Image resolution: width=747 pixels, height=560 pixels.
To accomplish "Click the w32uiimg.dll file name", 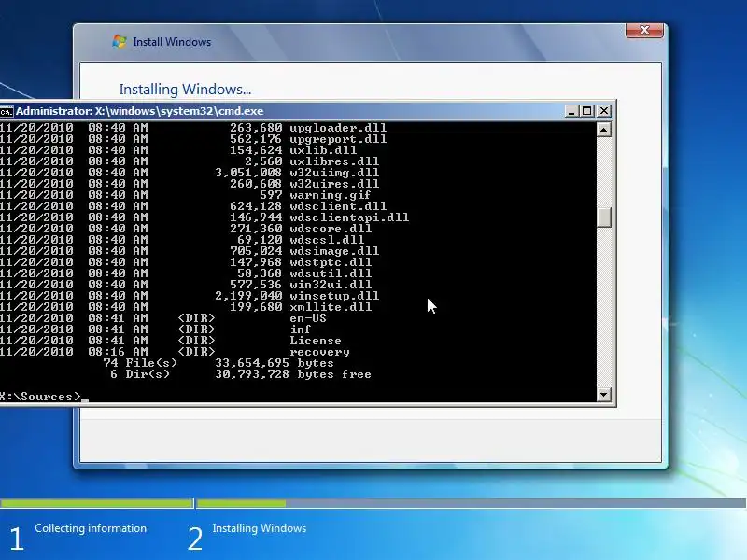I will pyautogui.click(x=334, y=173).
